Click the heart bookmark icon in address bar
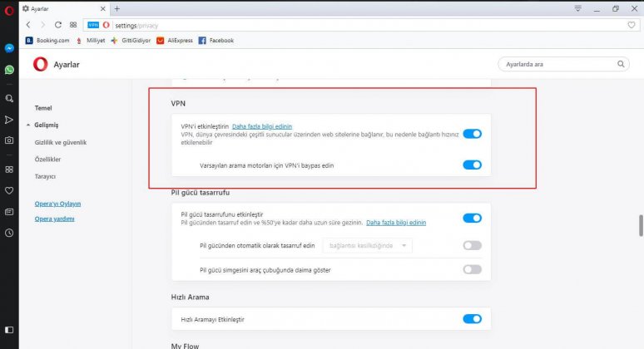 coord(631,25)
